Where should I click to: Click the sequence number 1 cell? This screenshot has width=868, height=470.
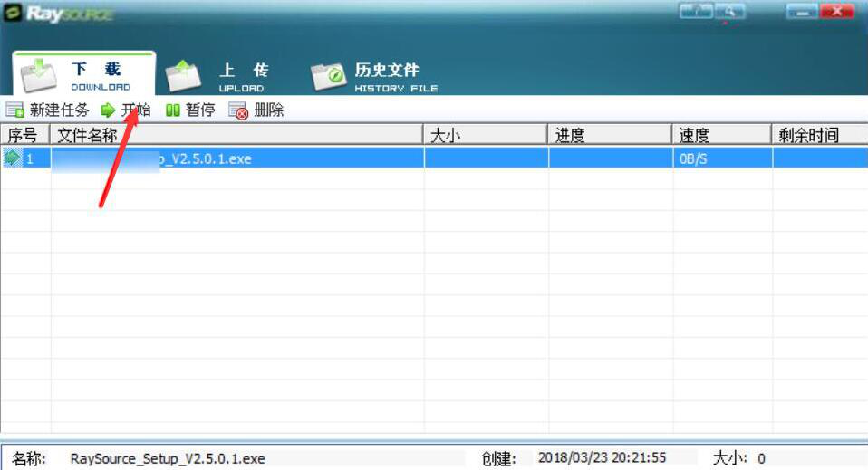[x=30, y=159]
